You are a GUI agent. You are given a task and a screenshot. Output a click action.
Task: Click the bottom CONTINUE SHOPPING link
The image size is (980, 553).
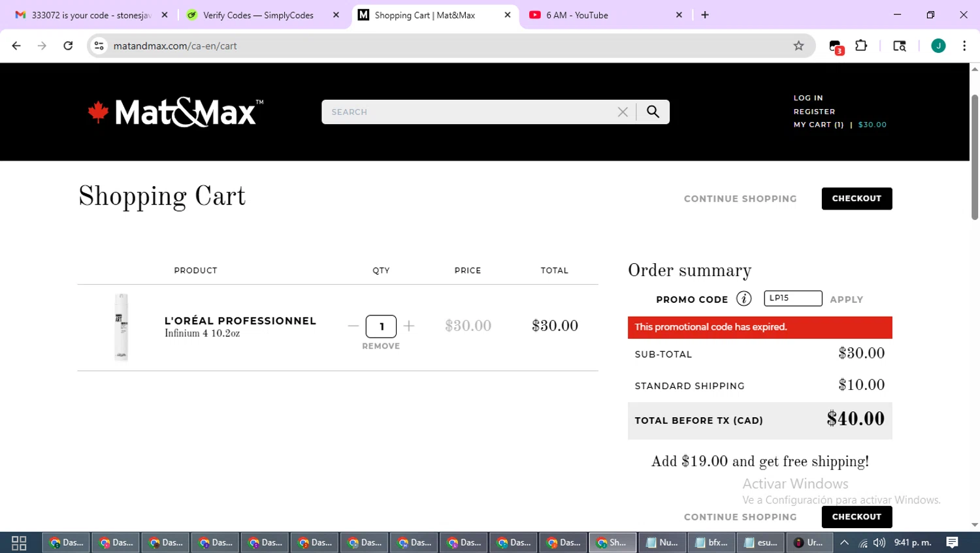coord(740,517)
